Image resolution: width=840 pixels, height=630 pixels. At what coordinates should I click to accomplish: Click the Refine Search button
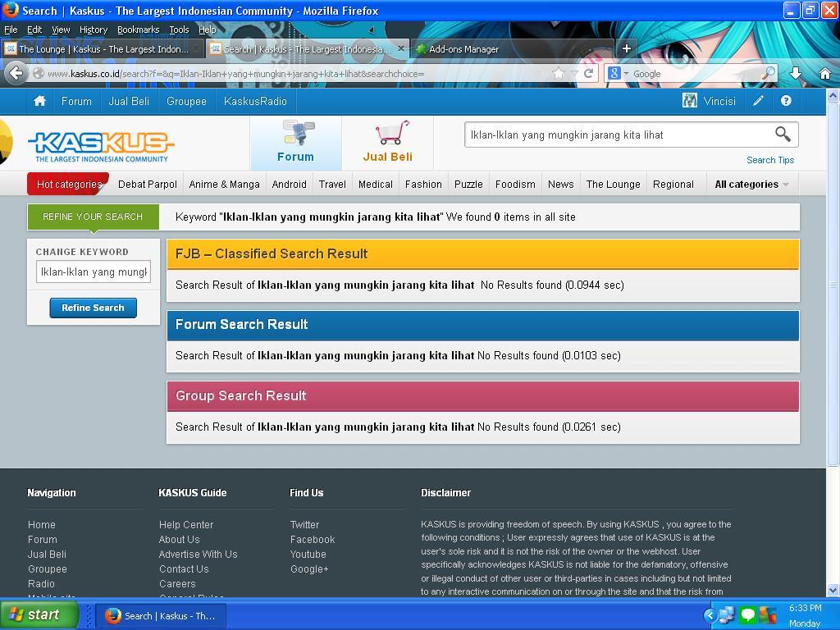[94, 308]
